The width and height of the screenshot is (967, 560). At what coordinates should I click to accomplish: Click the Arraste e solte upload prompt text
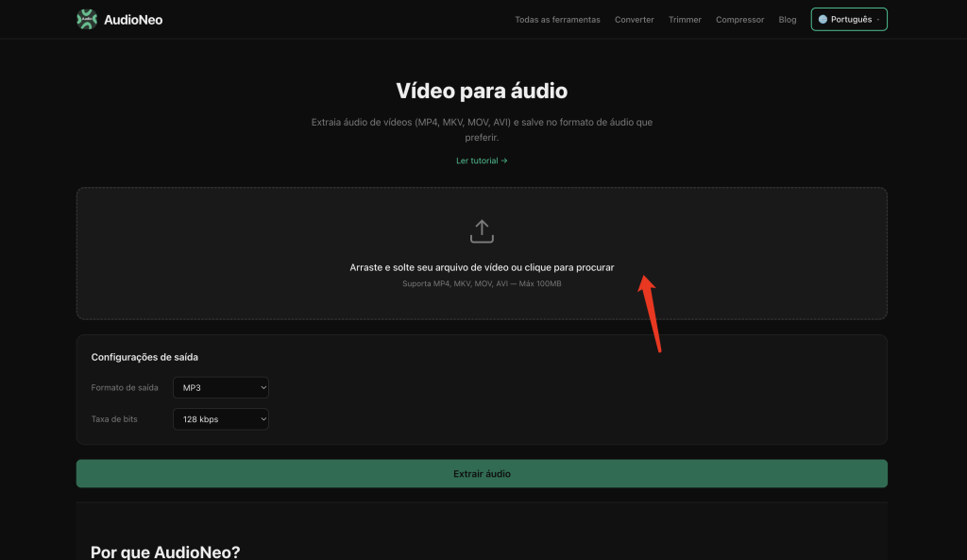point(482,267)
